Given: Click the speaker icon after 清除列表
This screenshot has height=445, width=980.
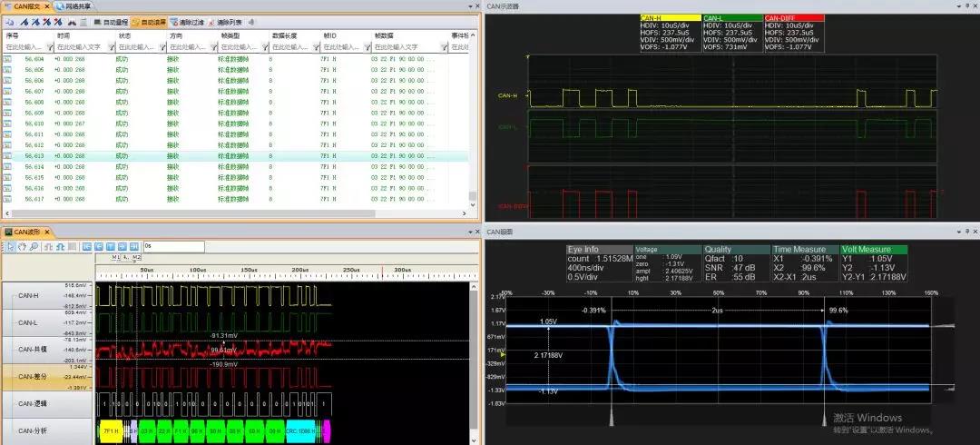Looking at the screenshot, I should [x=250, y=22].
